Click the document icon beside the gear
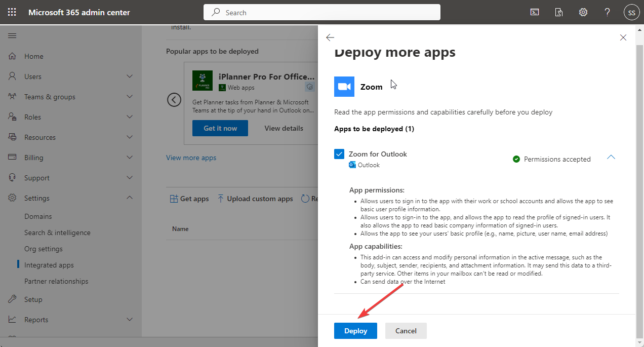 tap(559, 12)
